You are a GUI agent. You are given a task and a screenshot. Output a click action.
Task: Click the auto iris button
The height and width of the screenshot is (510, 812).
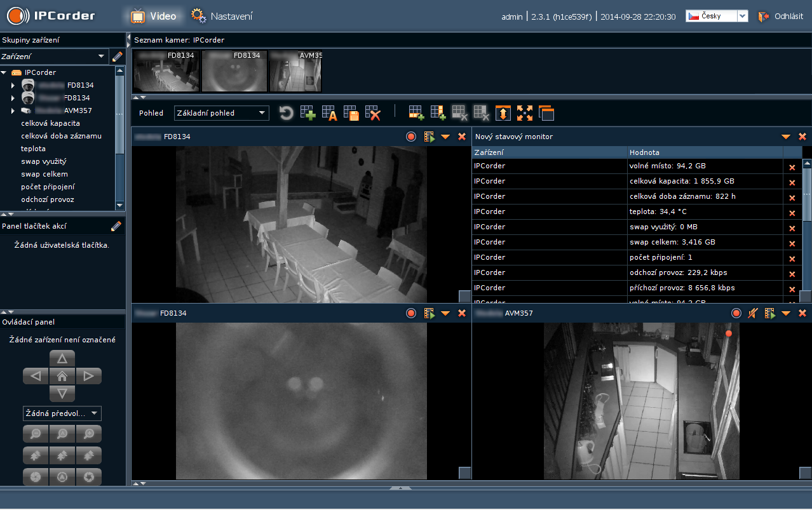(x=62, y=477)
